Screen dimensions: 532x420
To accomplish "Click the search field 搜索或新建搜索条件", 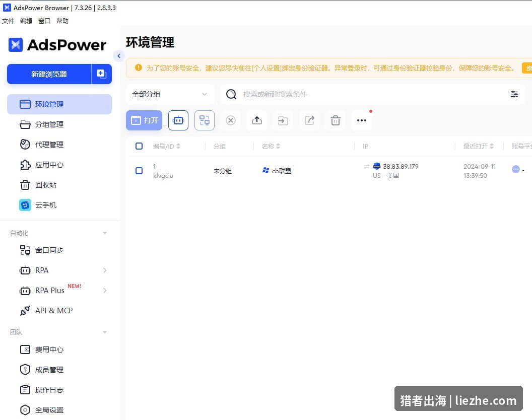I will (x=373, y=94).
